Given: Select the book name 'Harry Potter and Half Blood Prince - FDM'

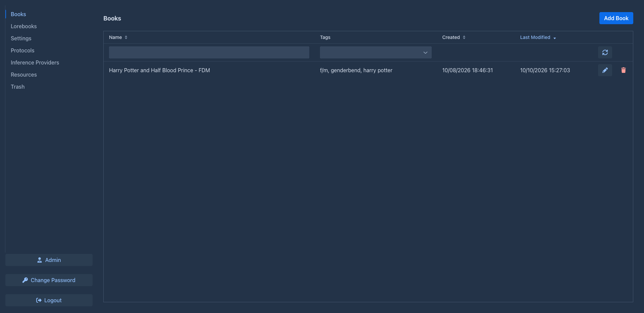Looking at the screenshot, I should [159, 70].
